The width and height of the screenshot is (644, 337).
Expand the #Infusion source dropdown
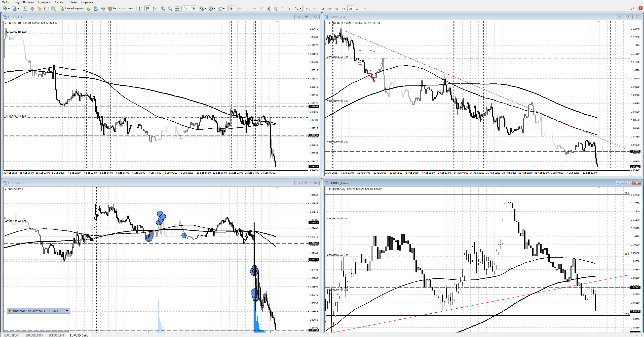tap(67, 311)
